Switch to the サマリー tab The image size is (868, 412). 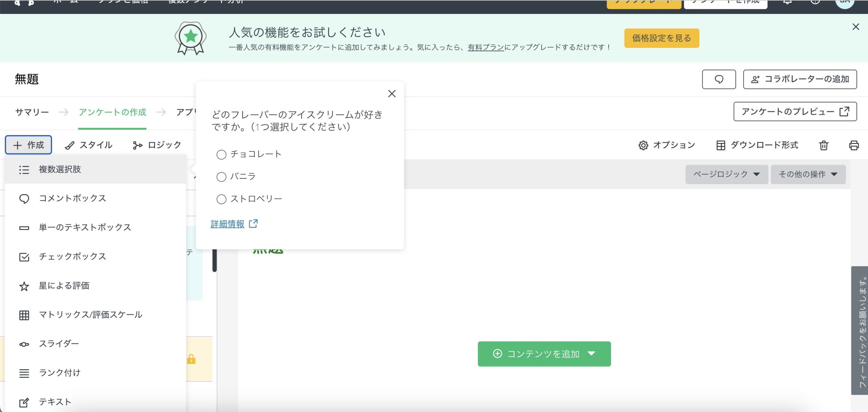[32, 112]
